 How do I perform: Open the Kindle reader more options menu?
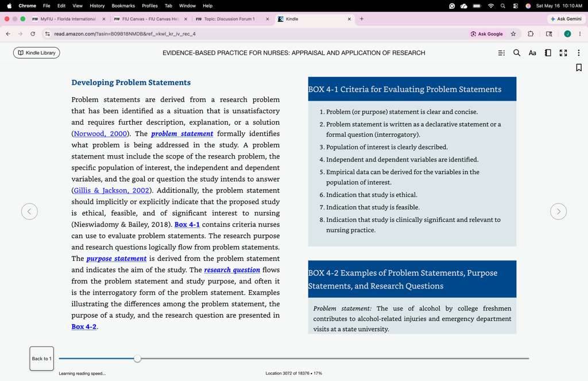(579, 53)
